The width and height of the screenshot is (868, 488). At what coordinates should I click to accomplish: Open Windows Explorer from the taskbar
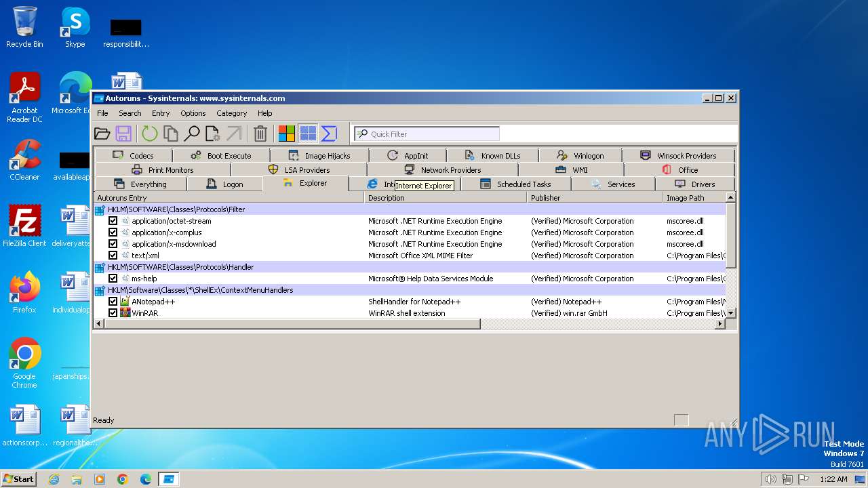point(77,479)
